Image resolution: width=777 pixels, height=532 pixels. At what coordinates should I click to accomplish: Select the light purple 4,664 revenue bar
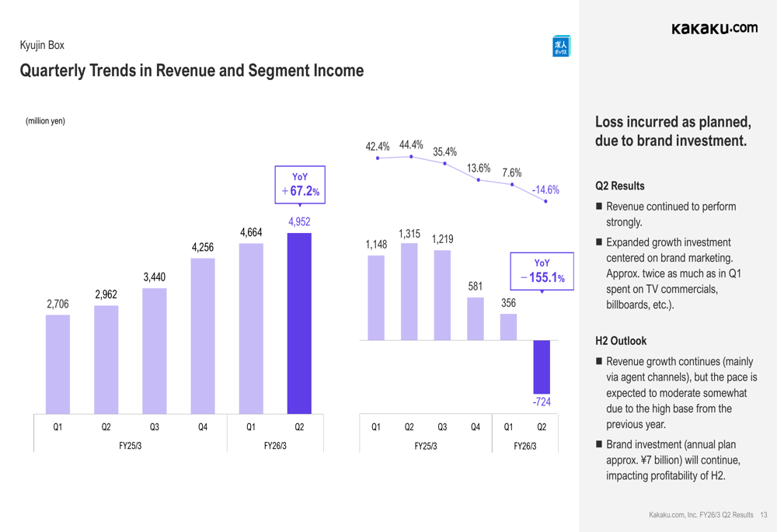point(251,329)
